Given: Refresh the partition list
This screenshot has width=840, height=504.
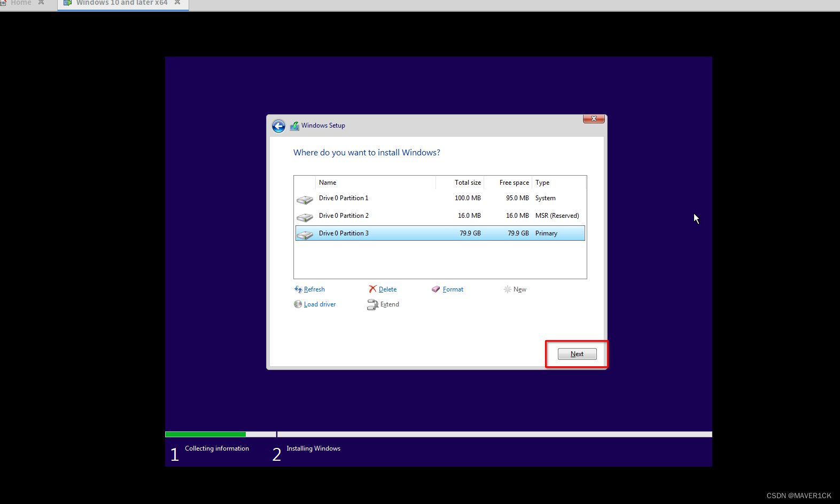Looking at the screenshot, I should point(314,289).
